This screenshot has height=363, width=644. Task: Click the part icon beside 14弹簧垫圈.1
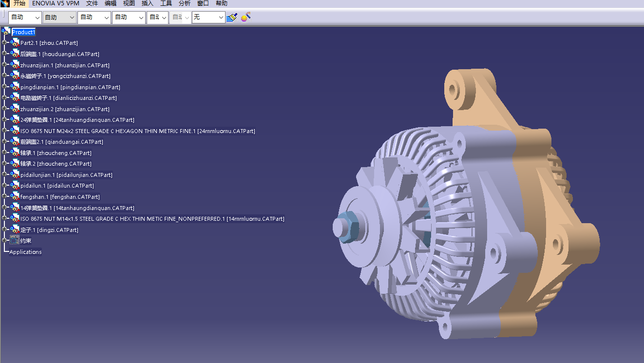[15, 208]
